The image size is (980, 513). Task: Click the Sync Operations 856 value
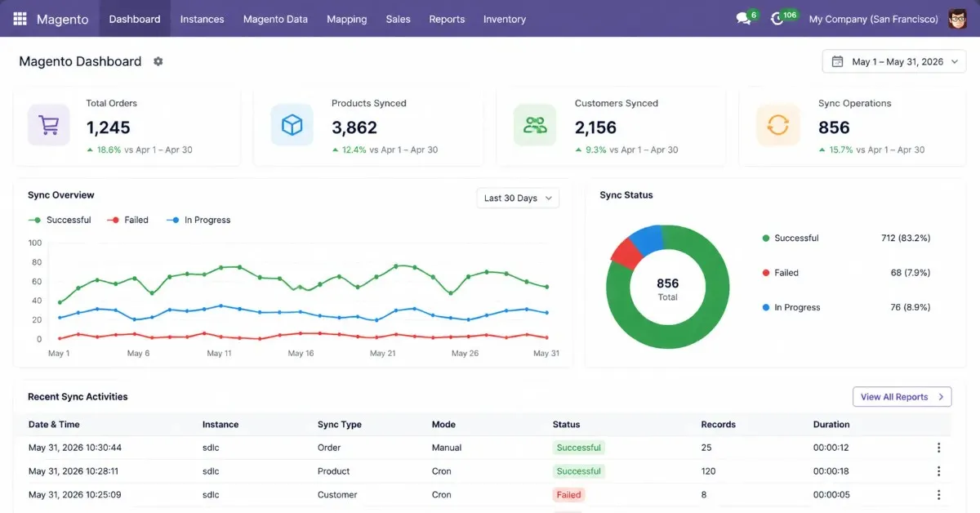(834, 127)
